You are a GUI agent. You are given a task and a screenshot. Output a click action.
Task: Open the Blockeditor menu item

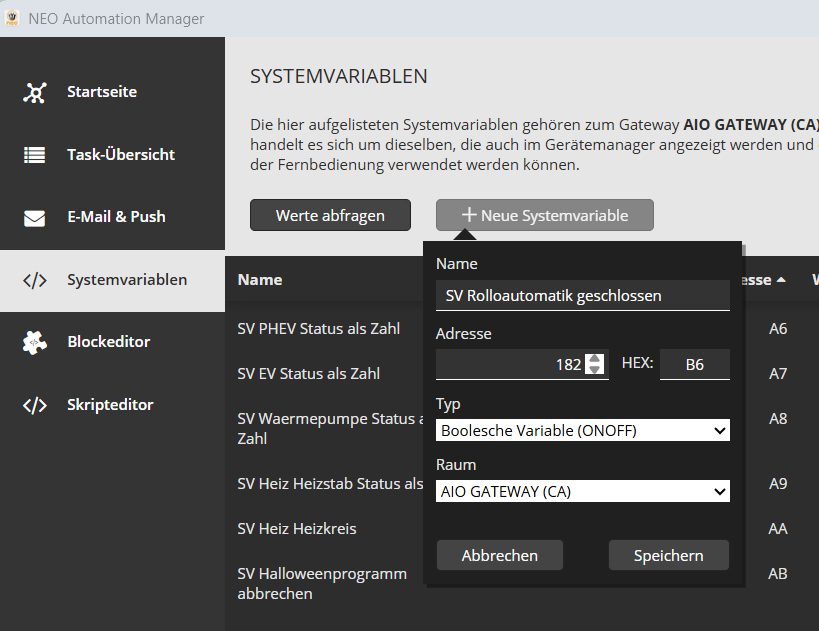(108, 342)
